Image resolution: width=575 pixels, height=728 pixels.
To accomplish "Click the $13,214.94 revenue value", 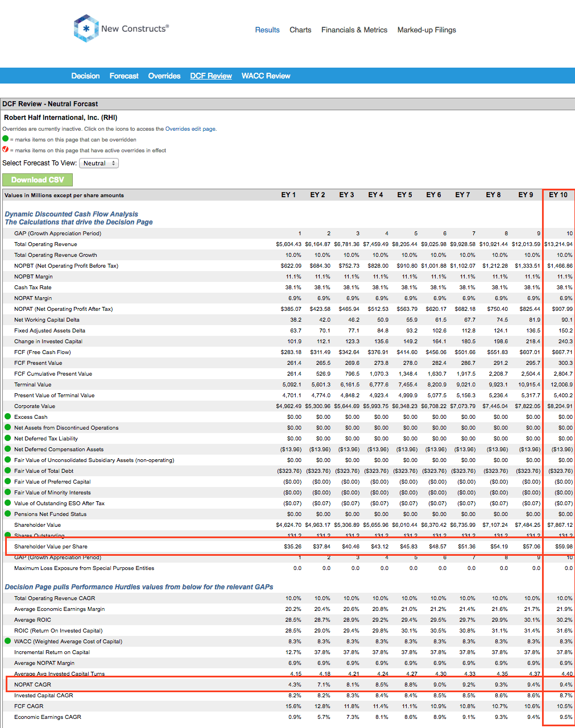I will 559,244.
